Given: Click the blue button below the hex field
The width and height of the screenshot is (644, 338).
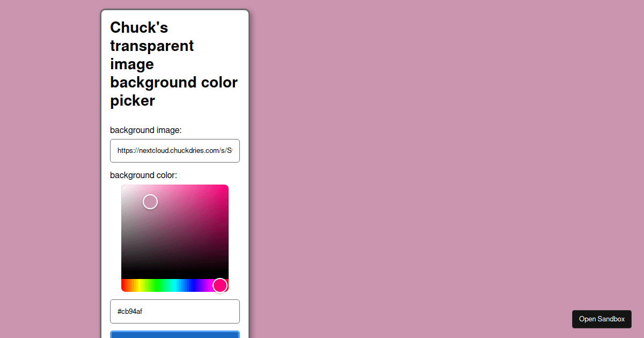Looking at the screenshot, I should [x=174, y=335].
